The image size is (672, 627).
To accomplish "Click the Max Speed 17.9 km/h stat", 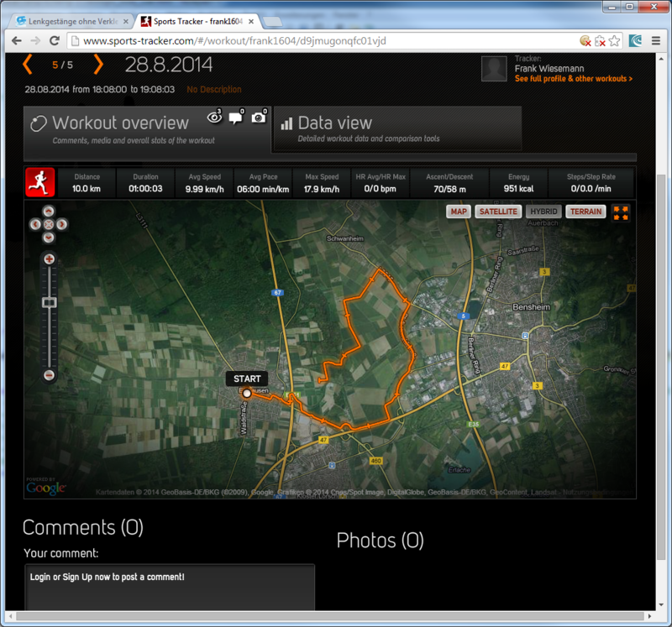I will [x=322, y=183].
